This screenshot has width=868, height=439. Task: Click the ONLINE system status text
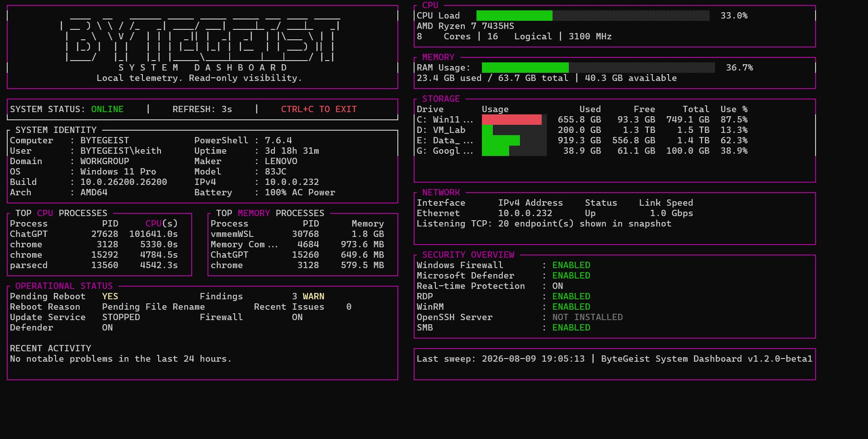[x=108, y=109]
